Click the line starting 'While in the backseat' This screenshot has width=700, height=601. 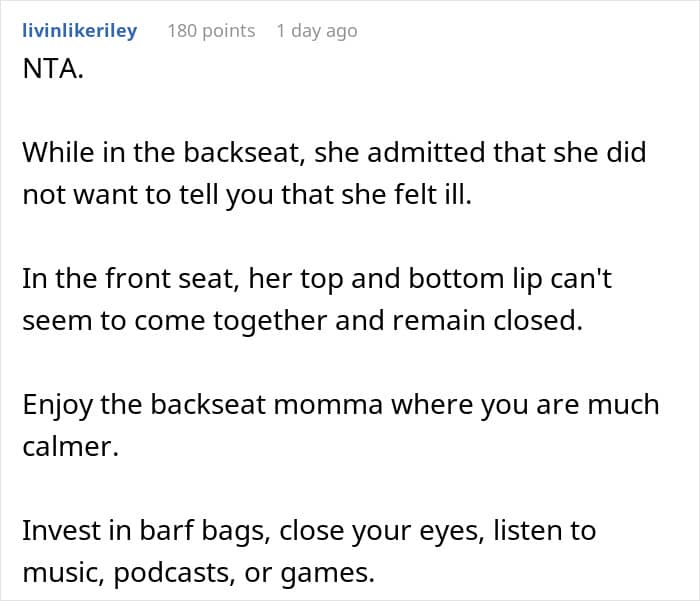click(x=334, y=152)
